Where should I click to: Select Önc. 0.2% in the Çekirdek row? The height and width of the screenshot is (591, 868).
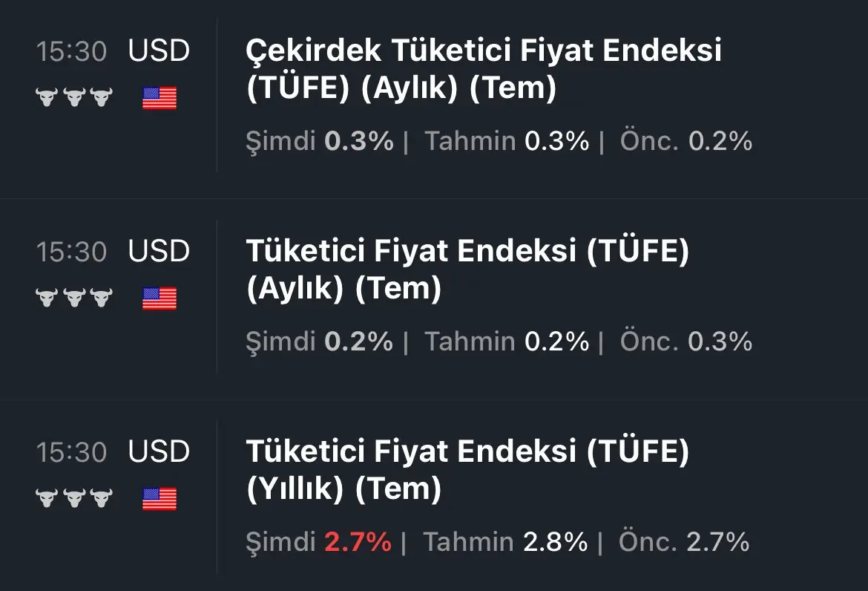click(x=686, y=140)
